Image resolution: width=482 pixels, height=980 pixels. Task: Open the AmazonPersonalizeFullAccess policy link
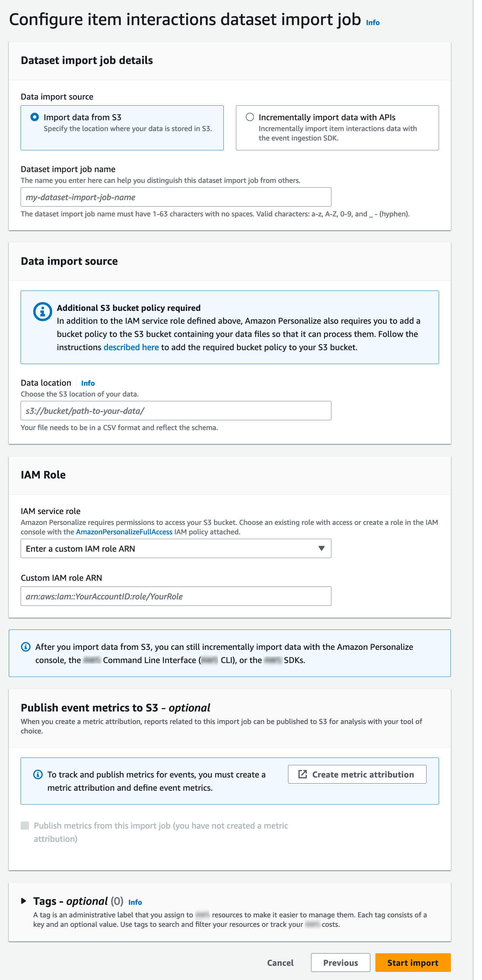click(124, 532)
